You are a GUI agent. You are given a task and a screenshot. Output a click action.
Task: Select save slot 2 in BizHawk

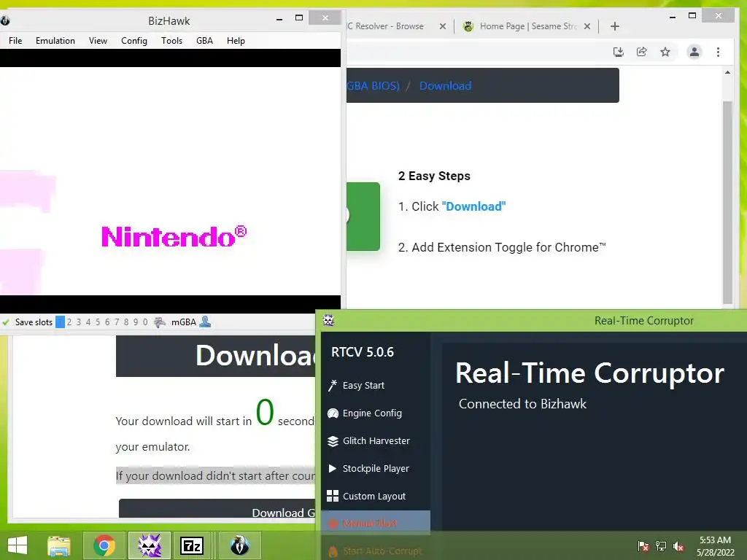click(x=69, y=322)
